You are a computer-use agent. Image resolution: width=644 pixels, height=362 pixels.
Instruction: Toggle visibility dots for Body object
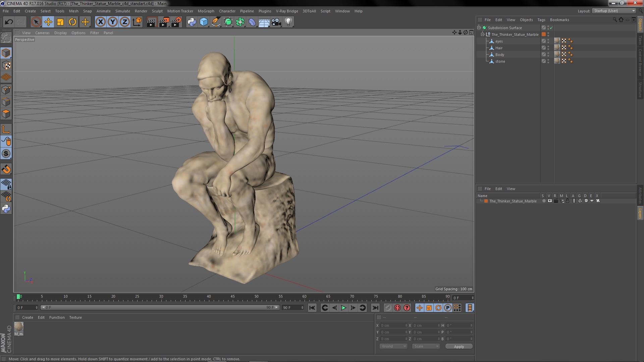548,55
